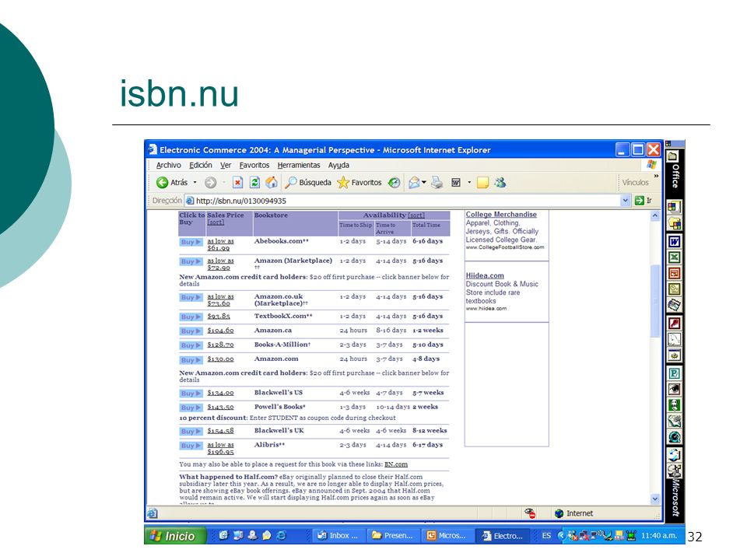
Task: Click the Inicio start button
Action: pyautogui.click(x=175, y=536)
